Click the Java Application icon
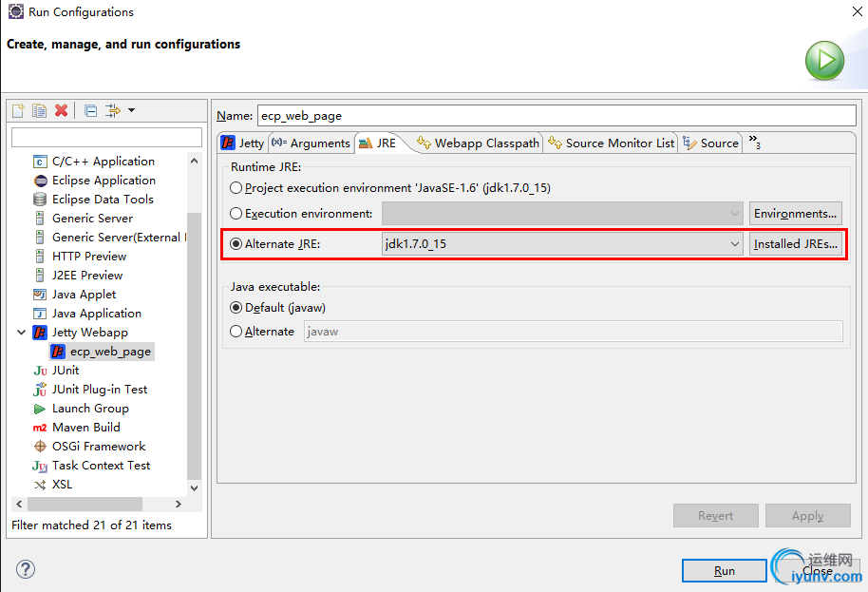Screen dimensions: 868x592 (40, 314)
